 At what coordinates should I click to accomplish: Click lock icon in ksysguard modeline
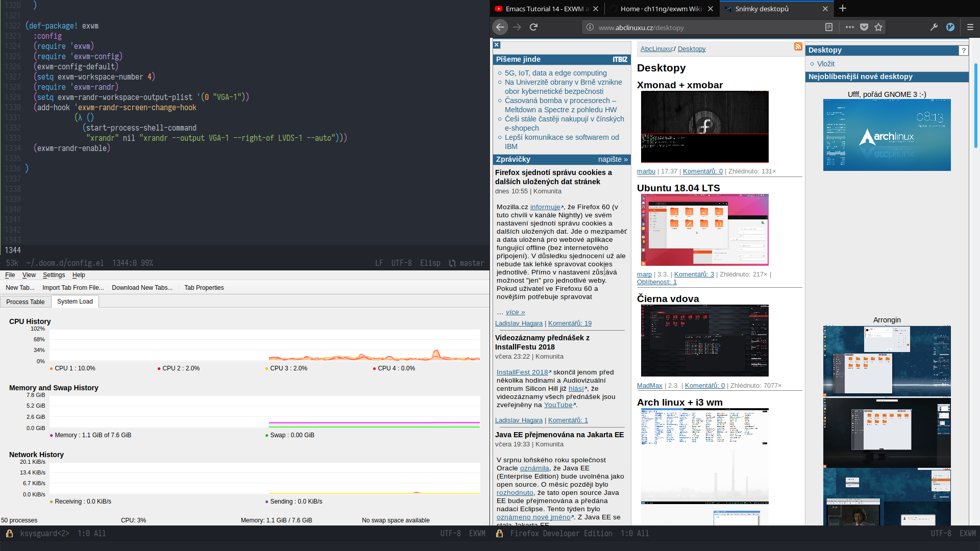(x=9, y=534)
